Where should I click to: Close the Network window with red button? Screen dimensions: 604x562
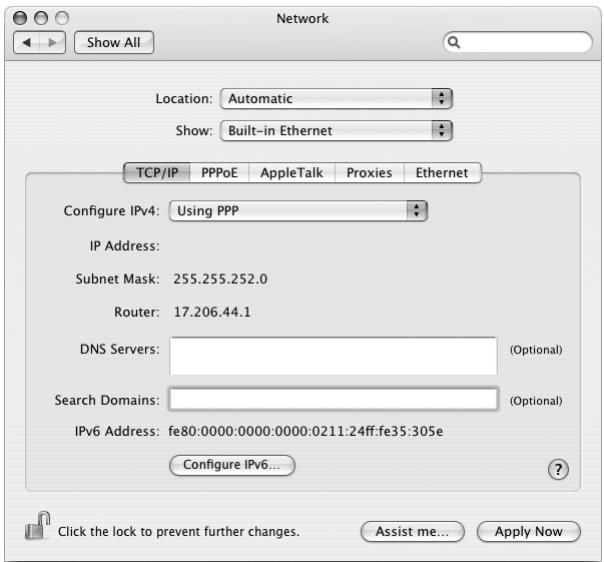point(20,18)
